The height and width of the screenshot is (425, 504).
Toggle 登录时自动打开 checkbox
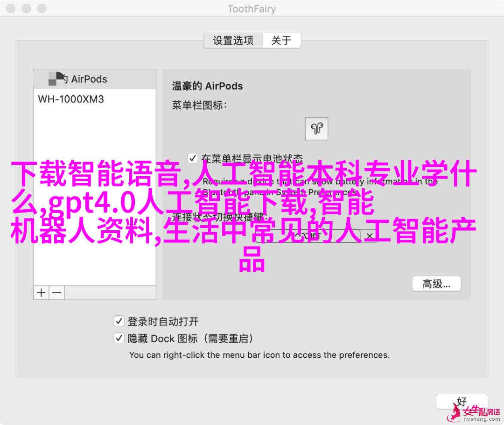click(x=119, y=321)
